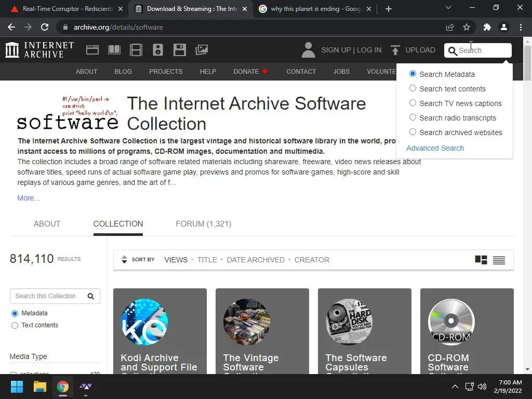
Task: Bookmark this page with star icon
Action: click(x=467, y=27)
